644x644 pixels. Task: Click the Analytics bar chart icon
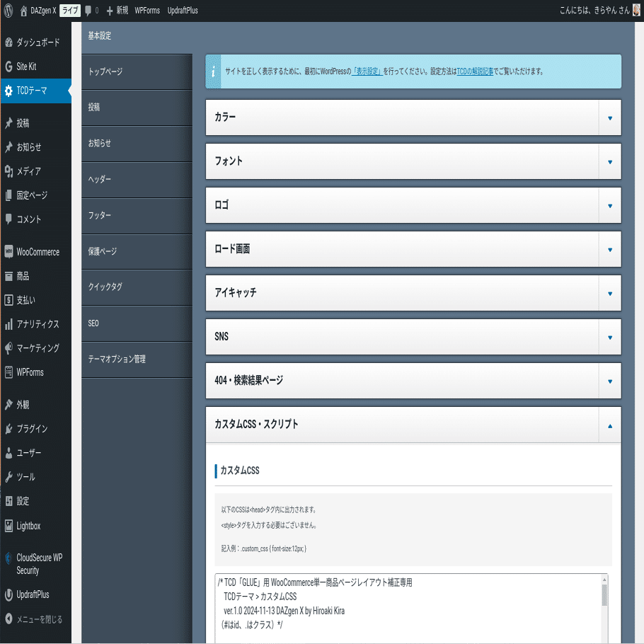(x=8, y=324)
